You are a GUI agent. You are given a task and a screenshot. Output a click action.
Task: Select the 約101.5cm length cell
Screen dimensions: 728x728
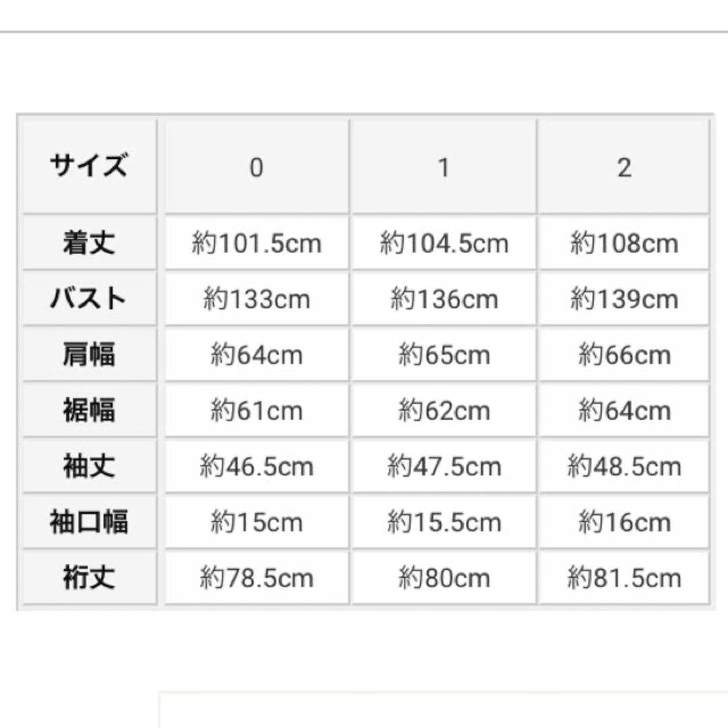[x=256, y=243]
